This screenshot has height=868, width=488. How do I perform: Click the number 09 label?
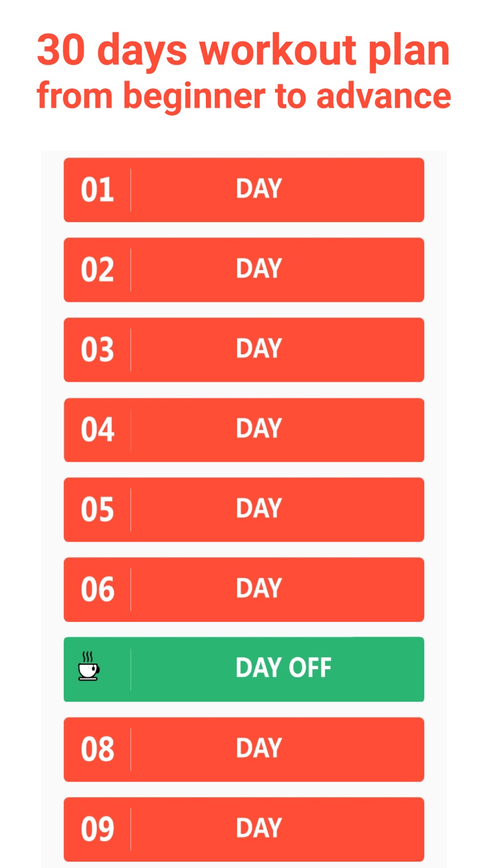98,829
